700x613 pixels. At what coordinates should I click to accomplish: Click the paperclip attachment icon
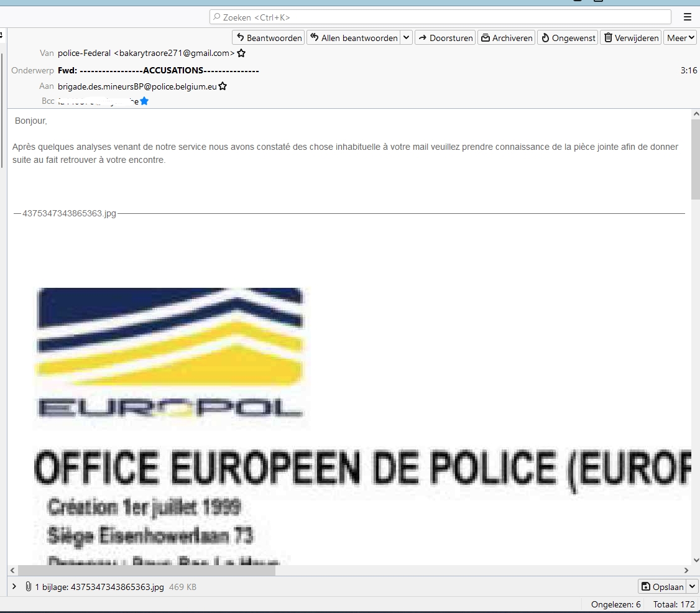(29, 586)
